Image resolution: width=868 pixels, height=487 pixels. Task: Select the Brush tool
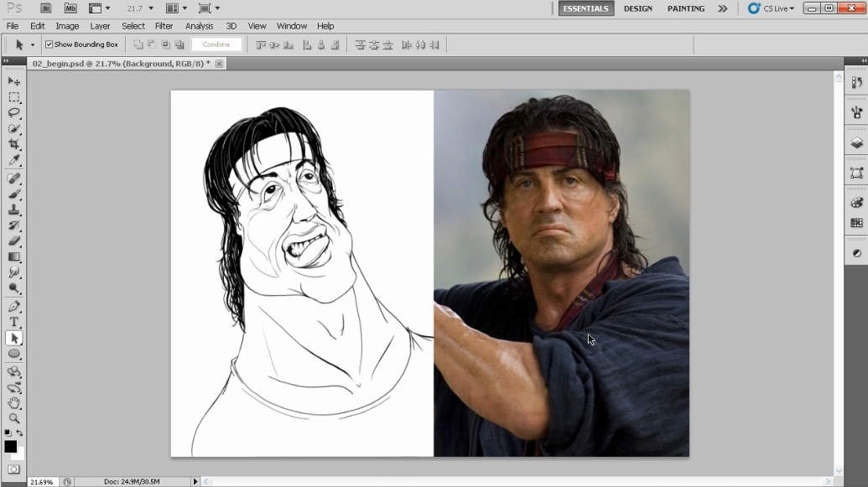(14, 194)
